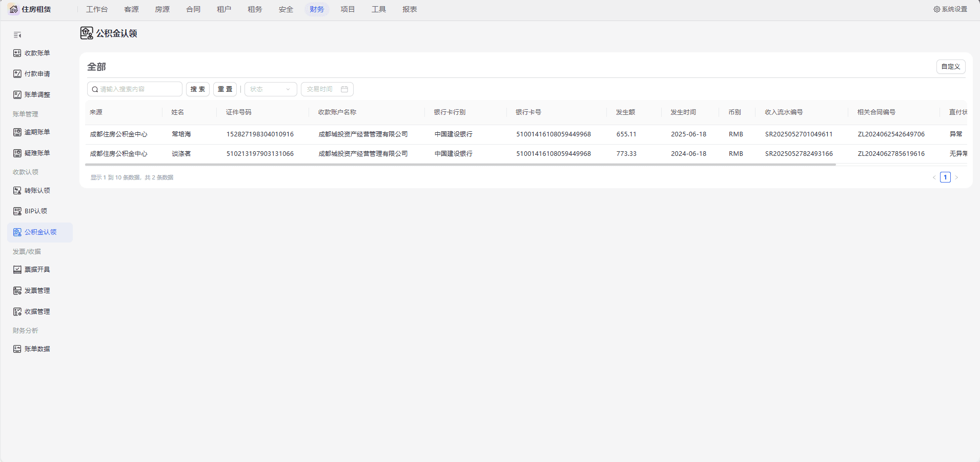Viewport: 980px width, 462px height.
Task: Go to the next page arrow
Action: click(x=956, y=177)
